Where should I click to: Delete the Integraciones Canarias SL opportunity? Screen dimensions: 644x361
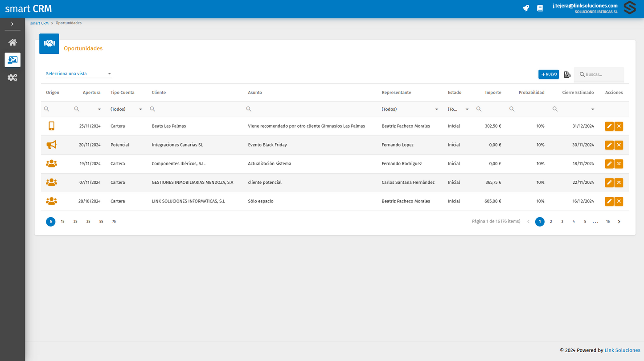coord(619,145)
